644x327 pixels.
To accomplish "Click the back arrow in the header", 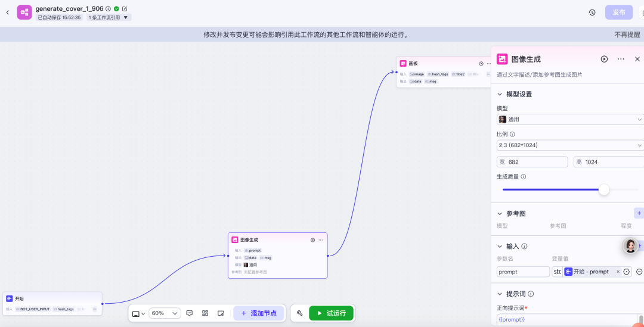I will point(8,12).
